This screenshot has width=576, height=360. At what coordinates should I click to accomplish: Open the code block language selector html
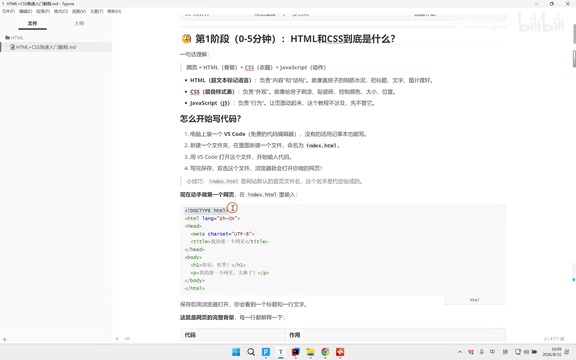coord(474,300)
